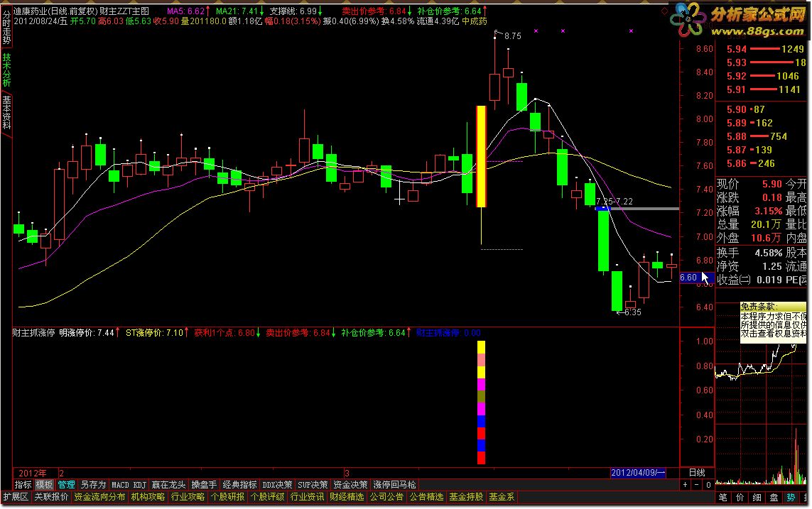The image size is (812, 509).
Task: Open 行业资讯 link
Action: pos(307,497)
